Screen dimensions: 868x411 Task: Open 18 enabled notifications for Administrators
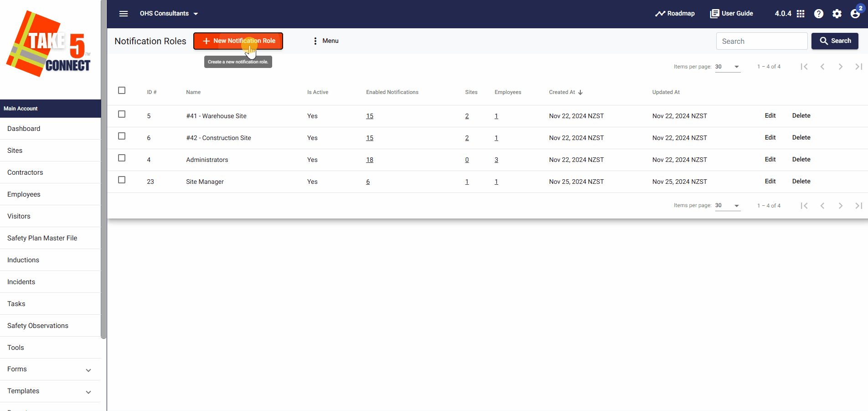(370, 160)
